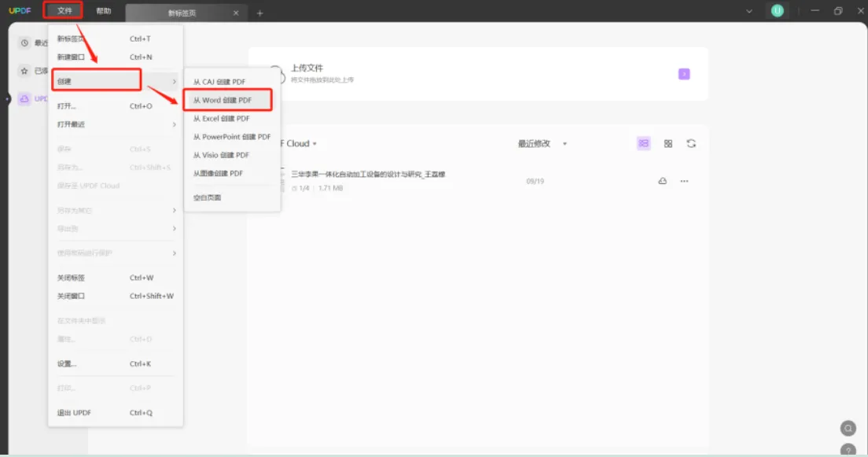868x457 pixels.
Task: Select the starred files icon in sidebar
Action: pos(24,71)
